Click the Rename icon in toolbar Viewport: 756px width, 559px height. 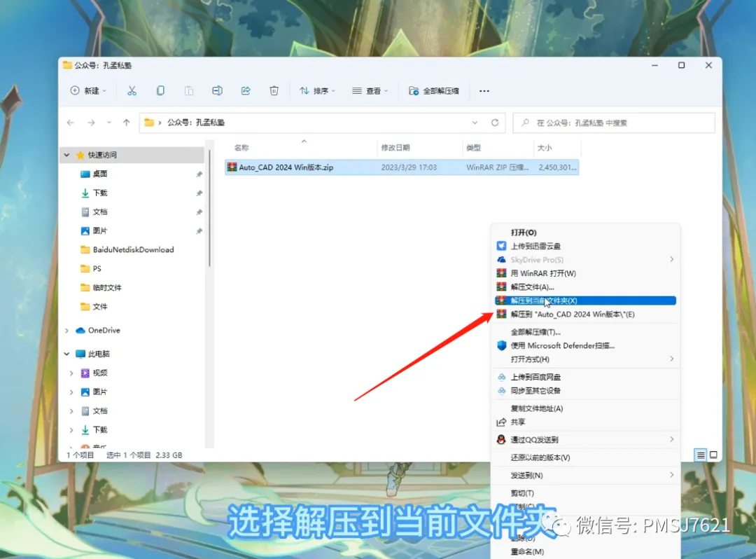click(217, 90)
